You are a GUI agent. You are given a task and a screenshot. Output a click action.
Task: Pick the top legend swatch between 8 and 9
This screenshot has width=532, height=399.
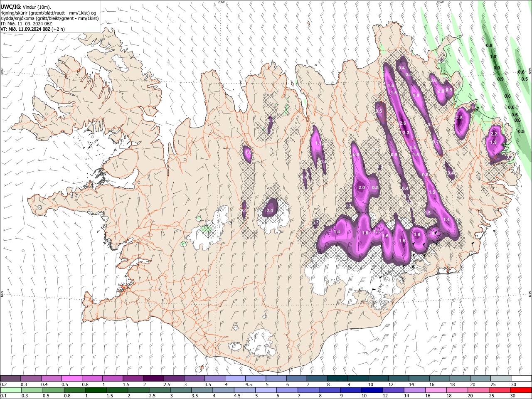tap(337, 379)
